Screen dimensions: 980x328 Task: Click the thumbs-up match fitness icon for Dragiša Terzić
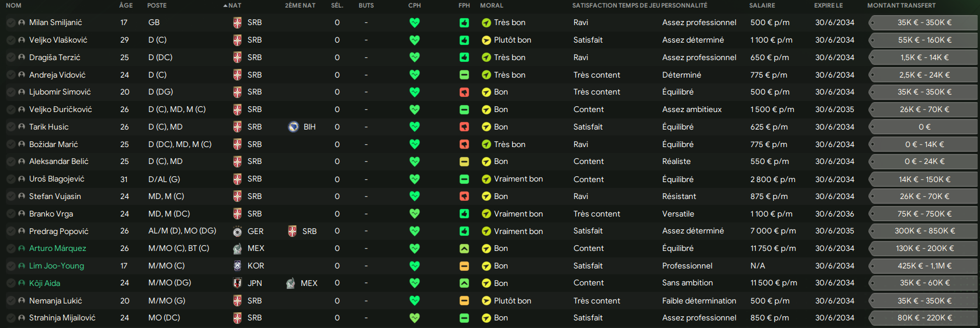click(464, 58)
